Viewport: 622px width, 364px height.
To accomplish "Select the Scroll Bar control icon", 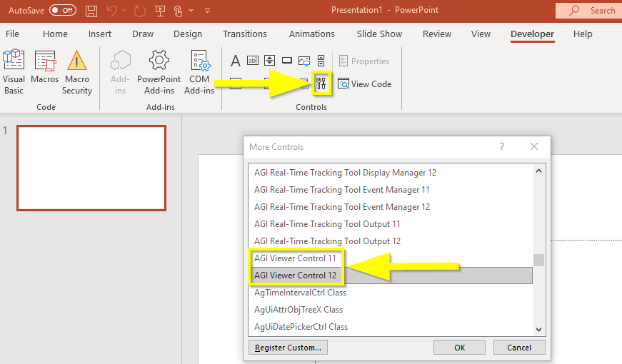I will [321, 60].
